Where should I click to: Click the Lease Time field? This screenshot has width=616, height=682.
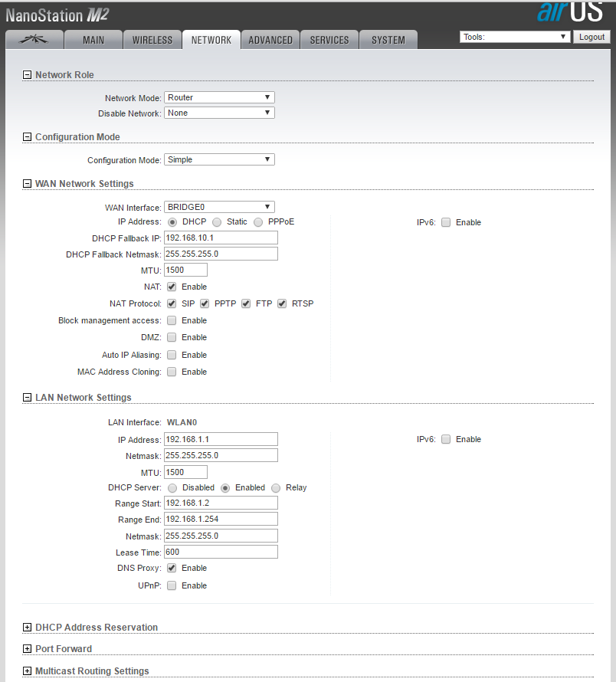tap(221, 552)
